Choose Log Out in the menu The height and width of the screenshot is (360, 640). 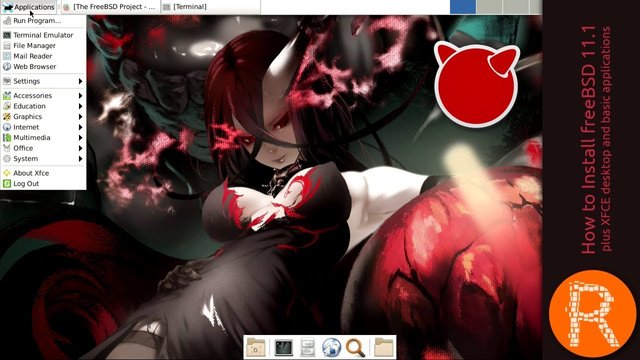tap(43, 184)
